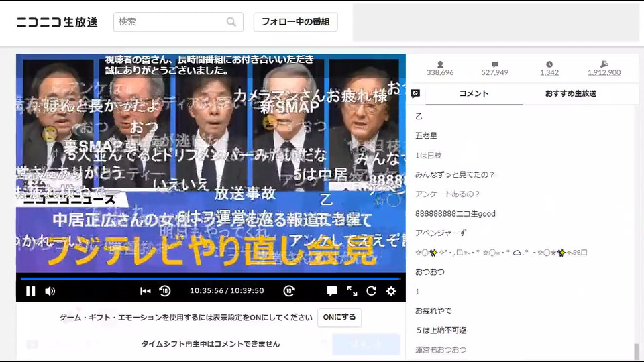Viewport: 644px width, 362px height.
Task: Pause the video playback
Action: tap(30, 291)
